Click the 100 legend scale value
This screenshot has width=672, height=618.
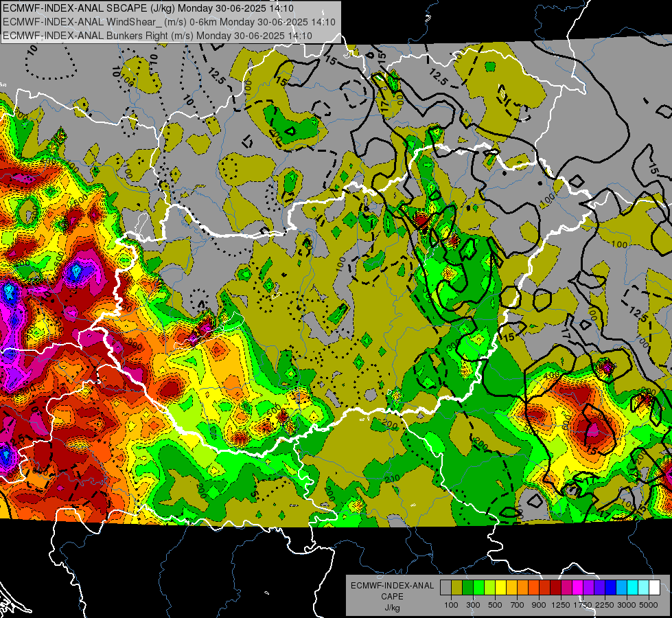tap(451, 605)
